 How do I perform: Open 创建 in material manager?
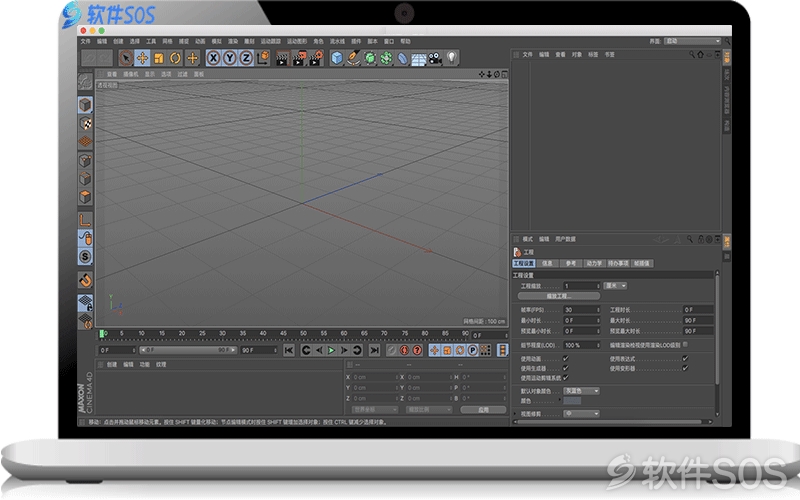pos(112,364)
